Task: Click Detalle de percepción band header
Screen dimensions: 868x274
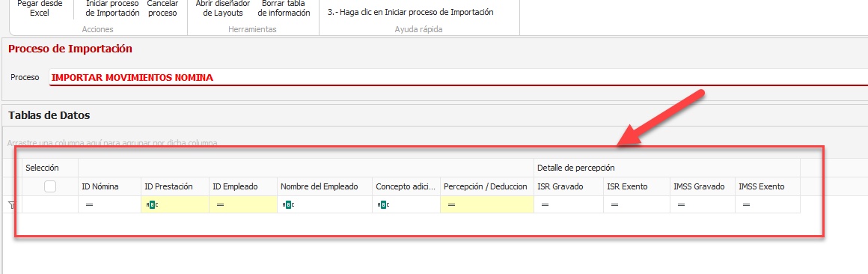Action: coord(667,168)
